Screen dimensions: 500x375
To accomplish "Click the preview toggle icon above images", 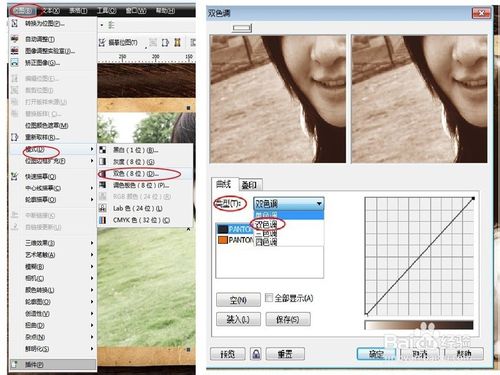I will tap(242, 28).
